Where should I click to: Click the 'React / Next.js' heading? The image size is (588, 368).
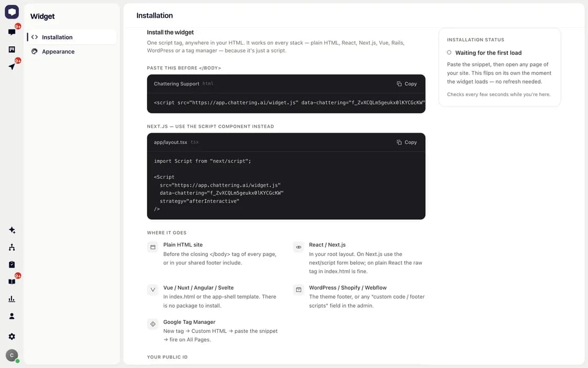328,245
